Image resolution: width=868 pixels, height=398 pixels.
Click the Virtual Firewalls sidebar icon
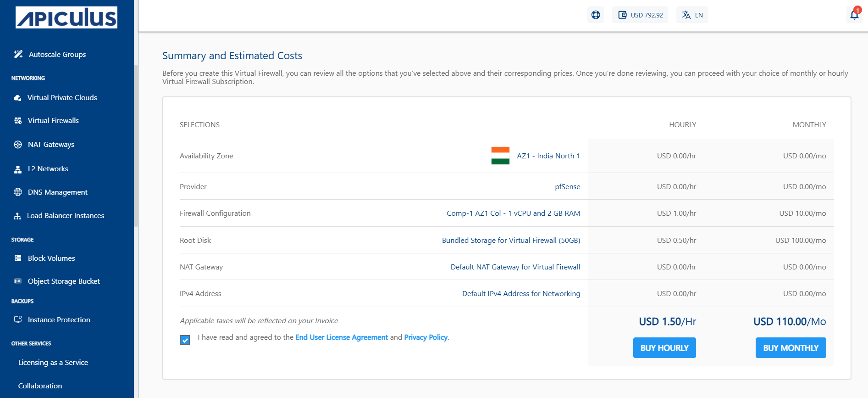pyautogui.click(x=18, y=121)
